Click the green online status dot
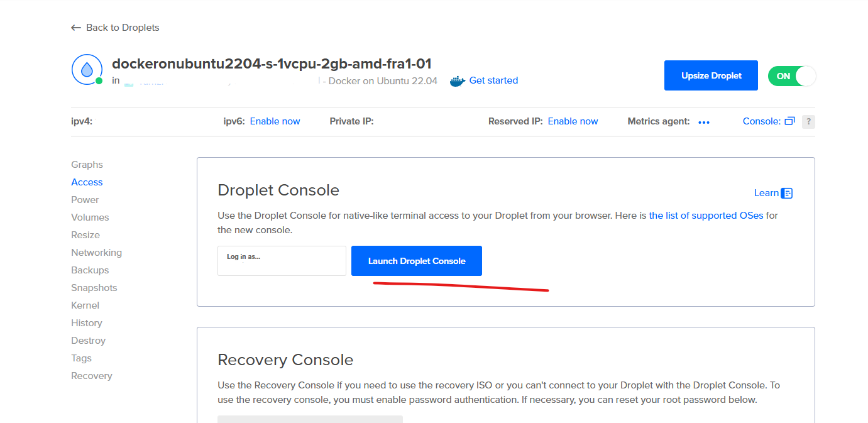The width and height of the screenshot is (868, 423). tap(99, 82)
